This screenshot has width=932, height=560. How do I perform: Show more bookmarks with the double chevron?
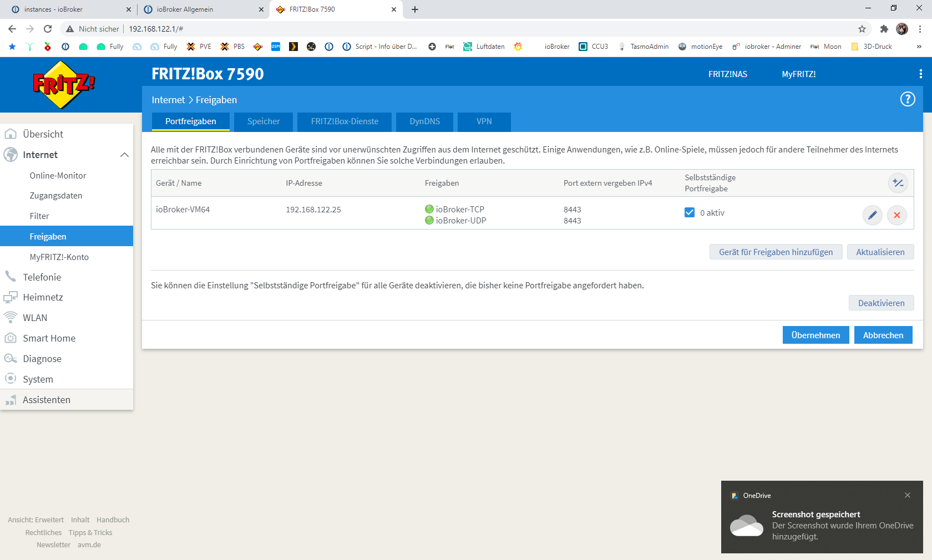tap(919, 47)
